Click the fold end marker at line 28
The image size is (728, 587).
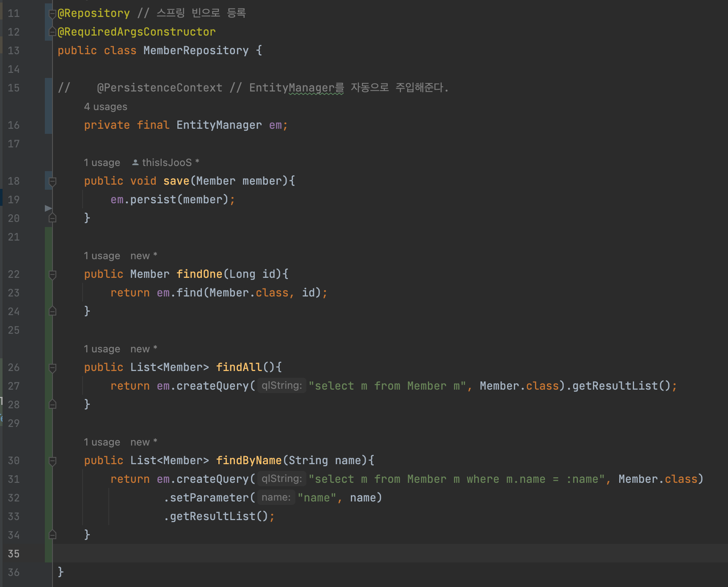(52, 404)
